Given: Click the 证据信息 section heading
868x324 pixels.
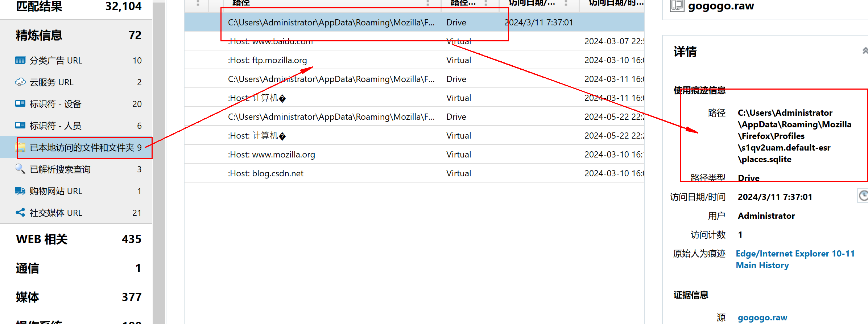Looking at the screenshot, I should click(x=691, y=295).
